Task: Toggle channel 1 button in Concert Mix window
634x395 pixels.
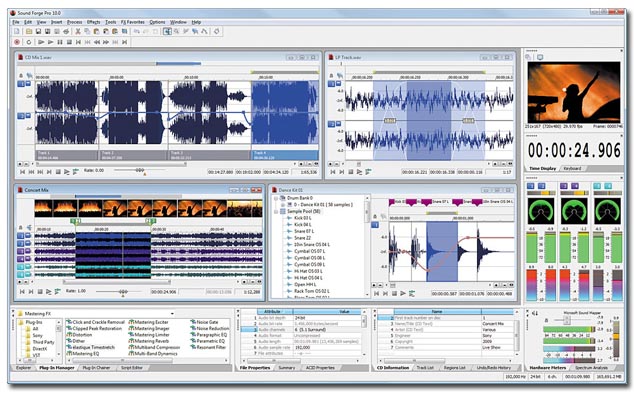Action: pyautogui.click(x=21, y=236)
